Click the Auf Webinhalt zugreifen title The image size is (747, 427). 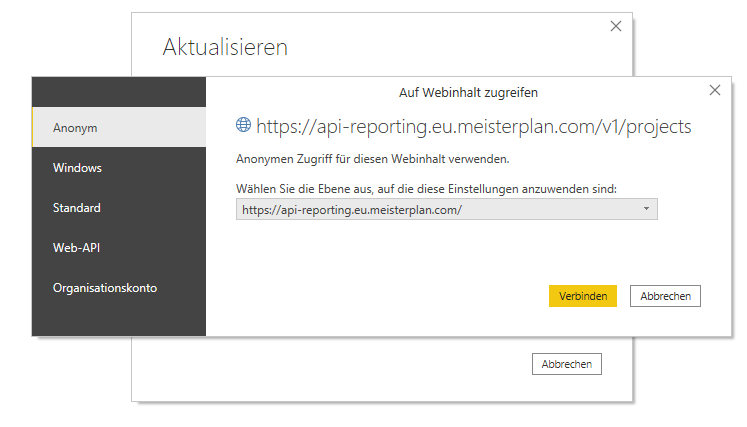click(x=468, y=92)
